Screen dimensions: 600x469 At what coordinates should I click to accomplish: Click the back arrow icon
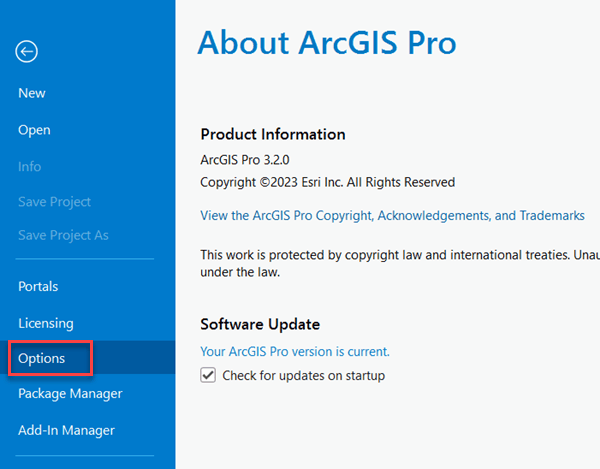click(27, 52)
